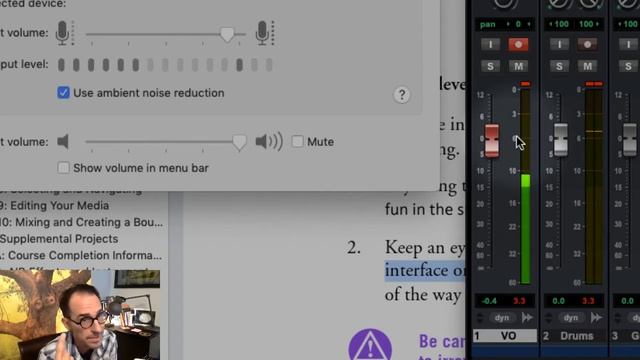Click the VO track green level meter
The width and height of the screenshot is (640, 360).
[x=525, y=186]
